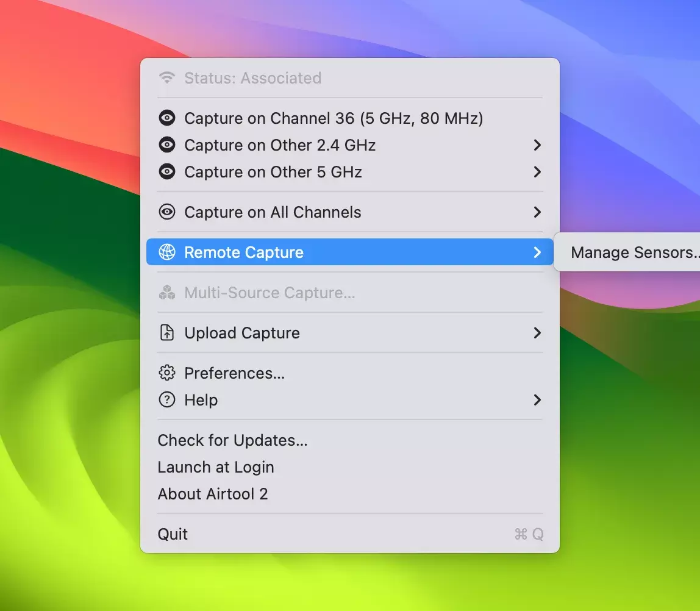Expand the Capture on Other 5 GHz chevron

(537, 172)
